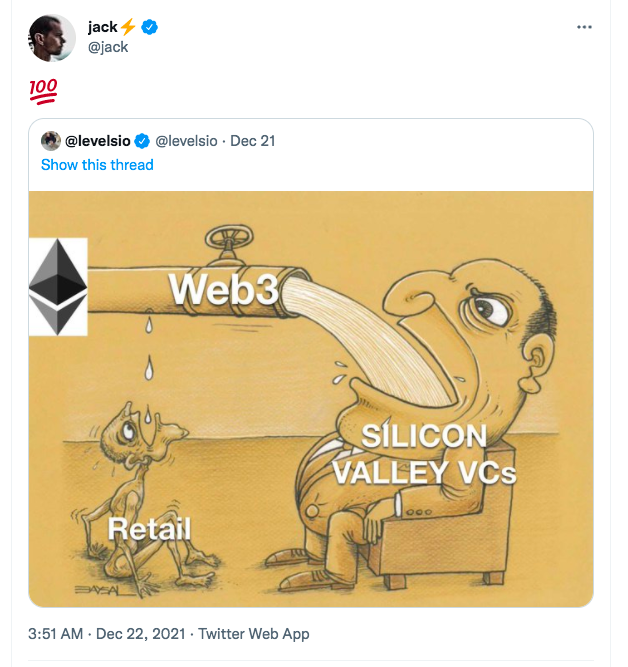Open the three-dot more options menu
The width and height of the screenshot is (628, 667).
point(585,28)
